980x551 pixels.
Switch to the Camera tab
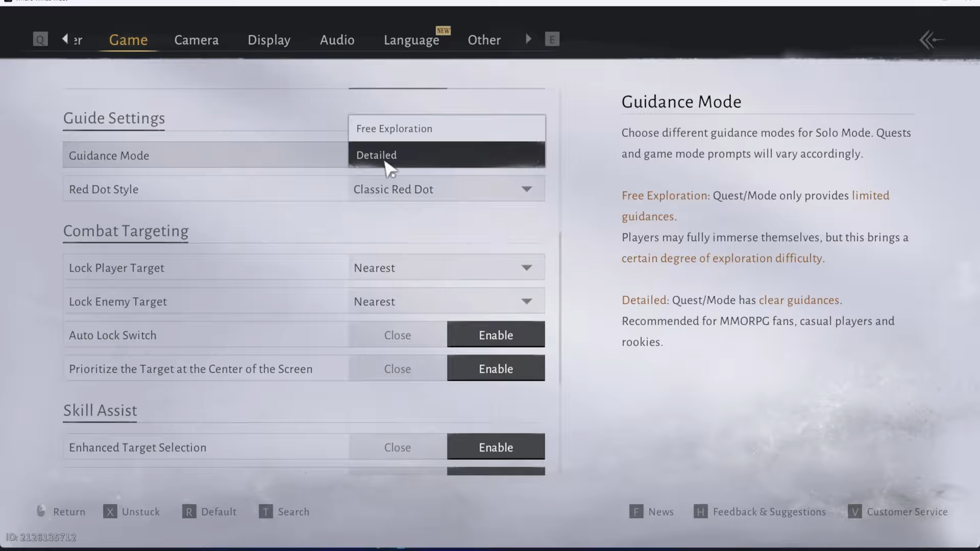pos(196,40)
